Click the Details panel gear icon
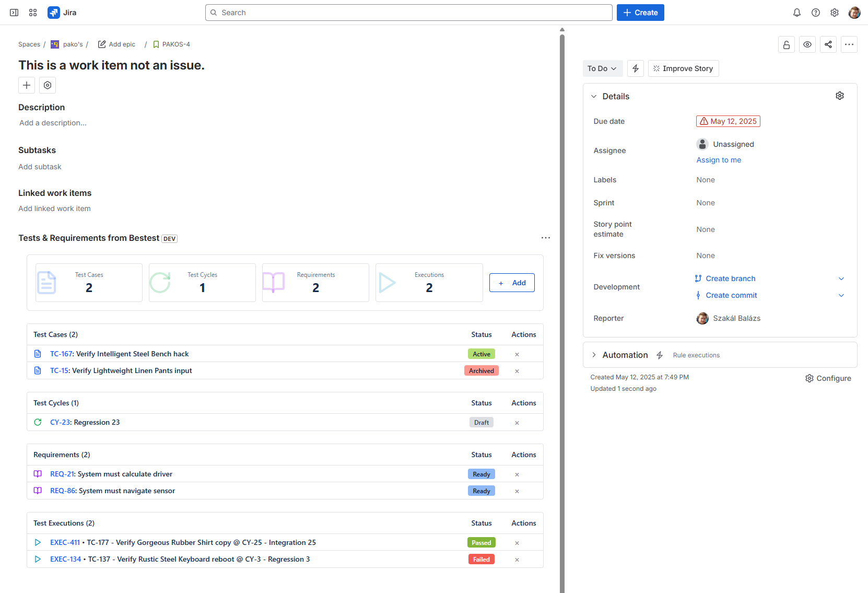Image resolution: width=868 pixels, height=593 pixels. tap(839, 96)
